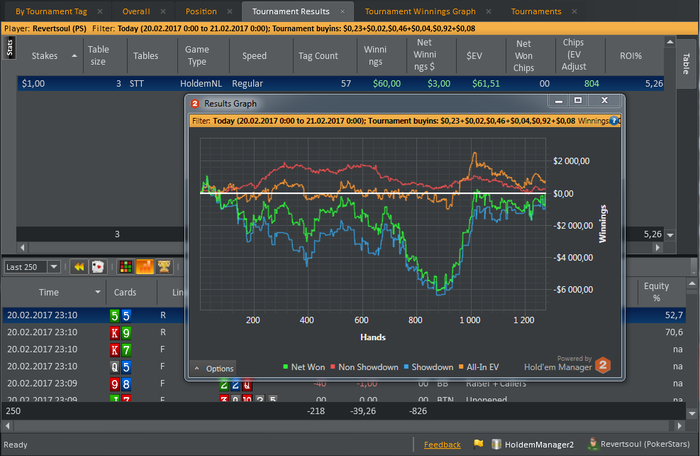Toggle Net Won line in legend
The height and width of the screenshot is (456, 700).
304,367
